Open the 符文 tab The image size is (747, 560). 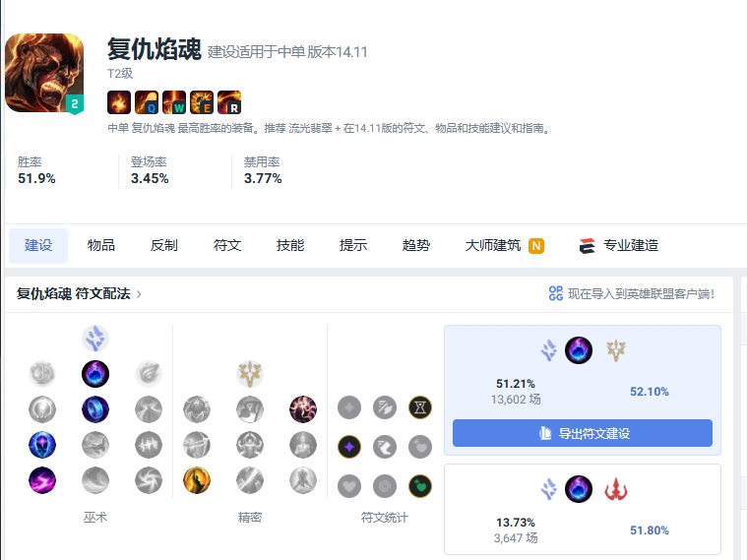click(x=227, y=245)
